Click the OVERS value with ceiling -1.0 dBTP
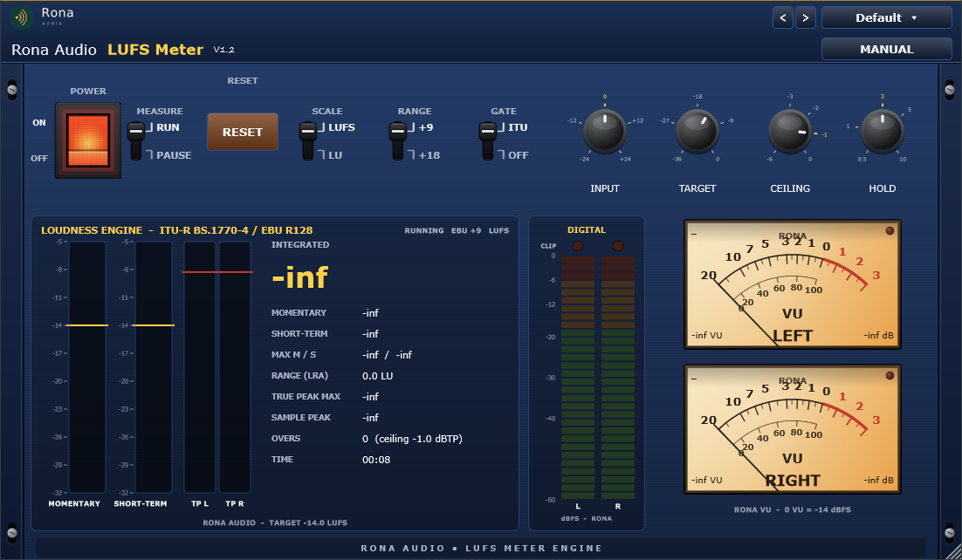 point(412,439)
